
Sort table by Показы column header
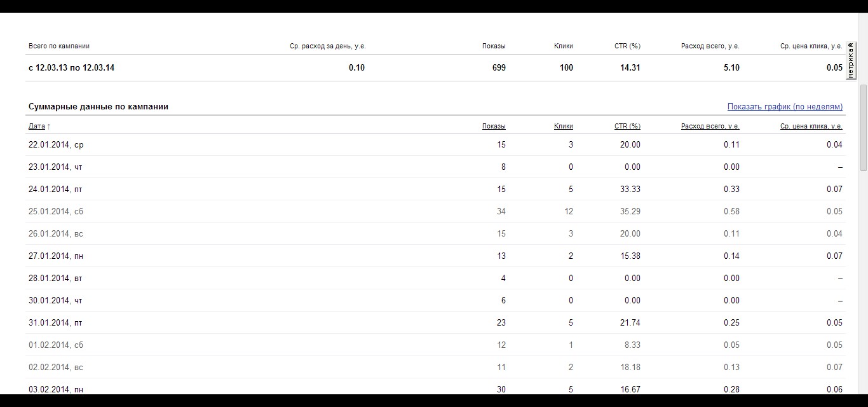[494, 126]
